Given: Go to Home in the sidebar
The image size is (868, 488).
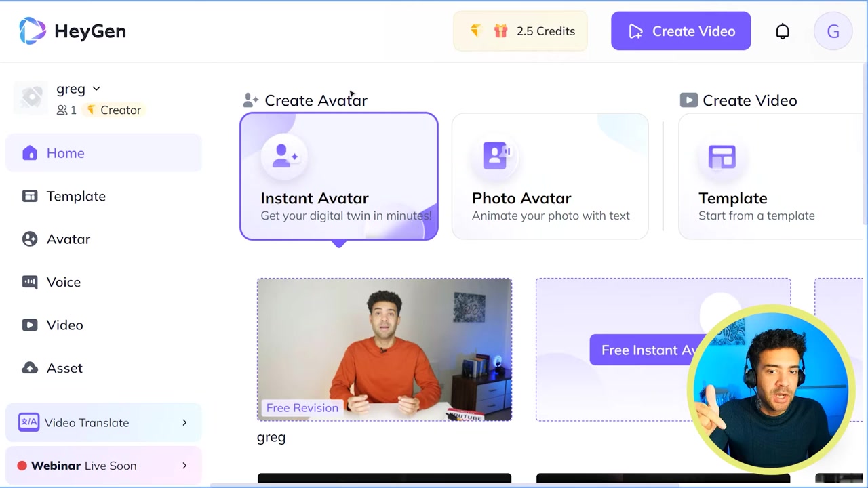Looking at the screenshot, I should pyautogui.click(x=104, y=153).
